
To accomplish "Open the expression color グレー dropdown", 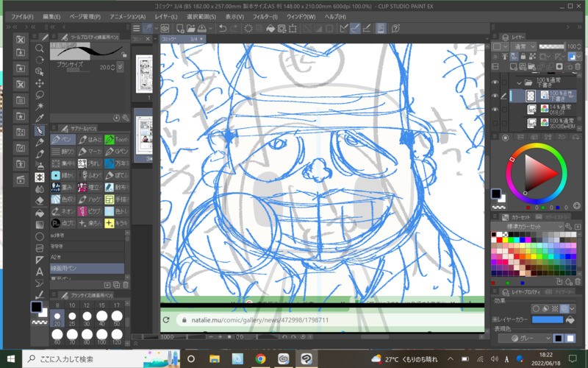I will coord(525,339).
